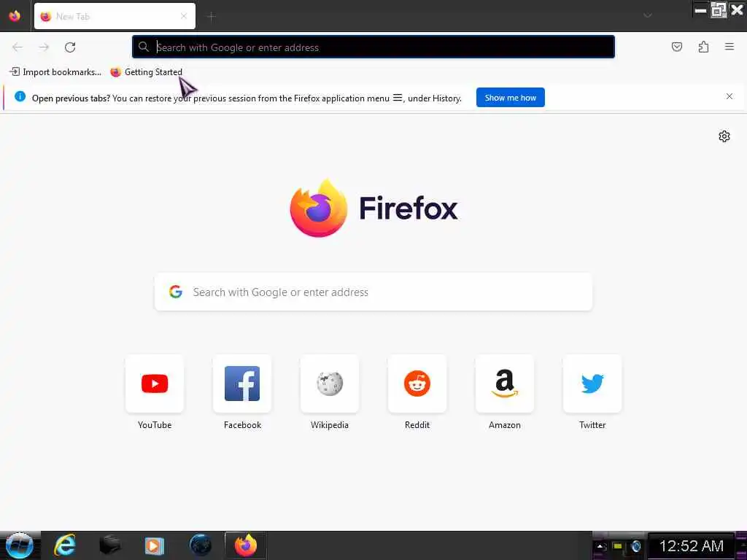The width and height of the screenshot is (747, 560).
Task: Open a new tab with plus button
Action: pos(212,17)
